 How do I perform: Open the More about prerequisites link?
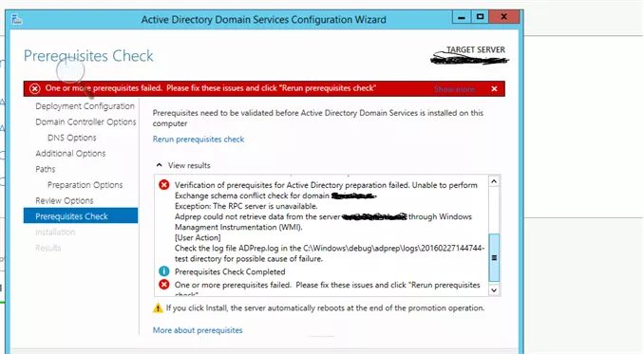[198, 330]
